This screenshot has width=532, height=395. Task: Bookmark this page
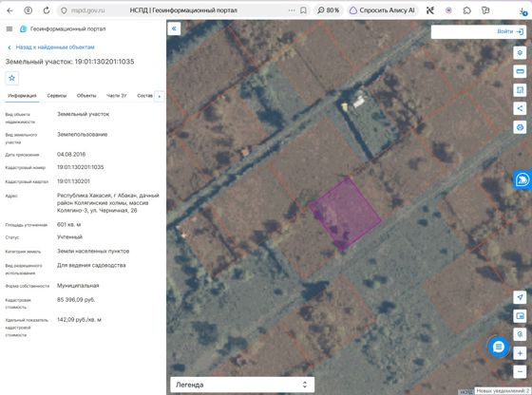coord(303,10)
